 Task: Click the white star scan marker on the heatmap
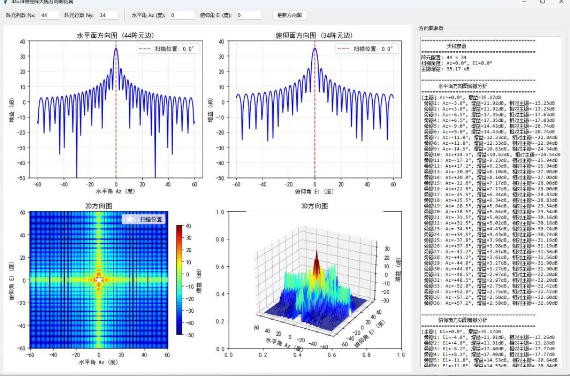coord(99,280)
